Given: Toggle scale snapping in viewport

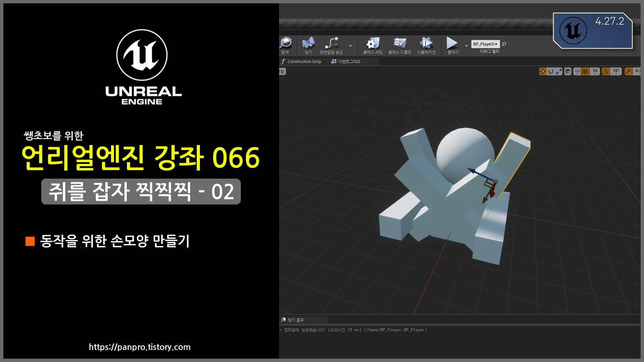Looking at the screenshot, I should point(628,71).
